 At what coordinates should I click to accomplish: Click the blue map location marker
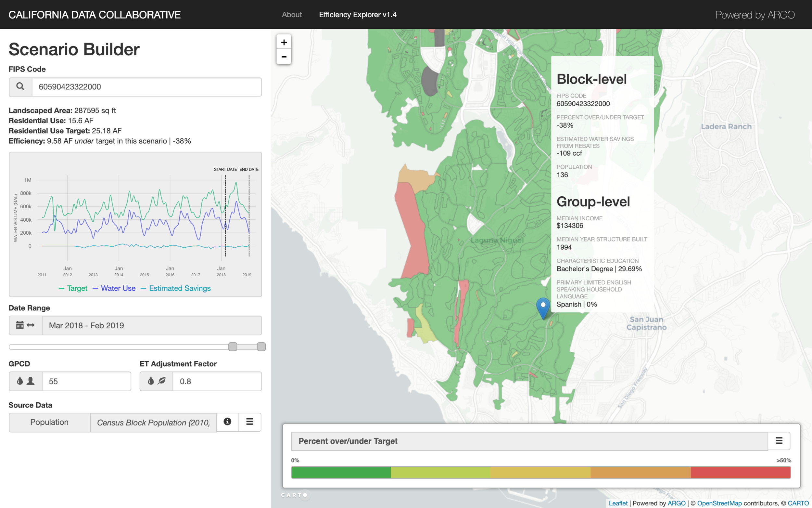[543, 307]
